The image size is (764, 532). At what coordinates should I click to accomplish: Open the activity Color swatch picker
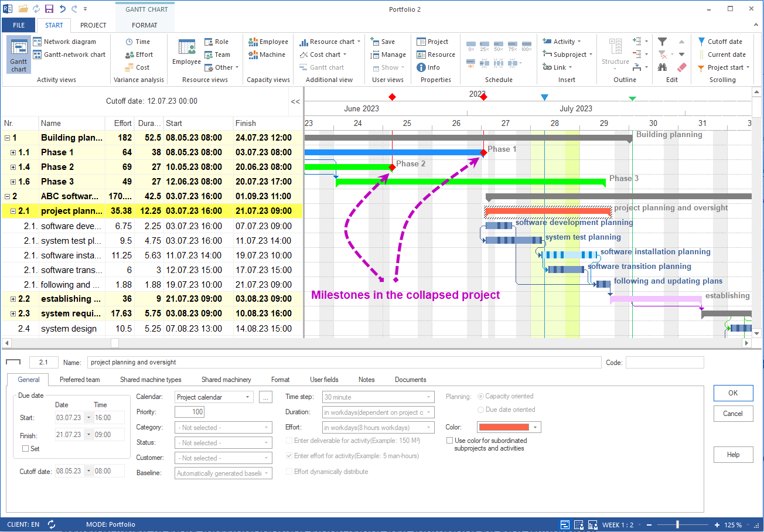click(x=508, y=427)
